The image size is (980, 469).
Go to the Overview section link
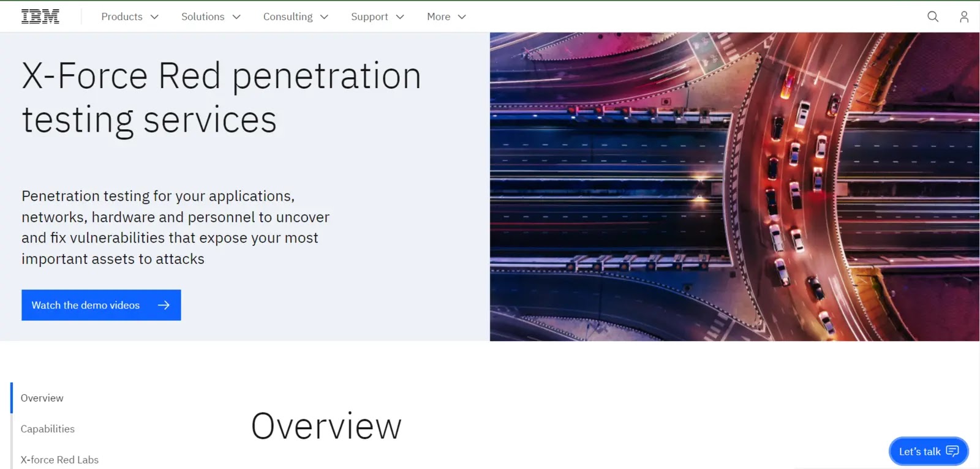point(42,398)
